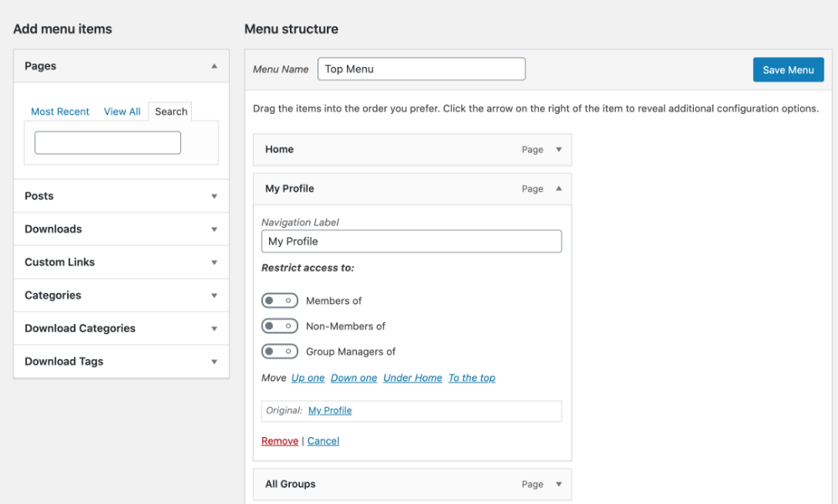This screenshot has height=504, width=838.
Task: Focus the Pages search input box
Action: 107,143
